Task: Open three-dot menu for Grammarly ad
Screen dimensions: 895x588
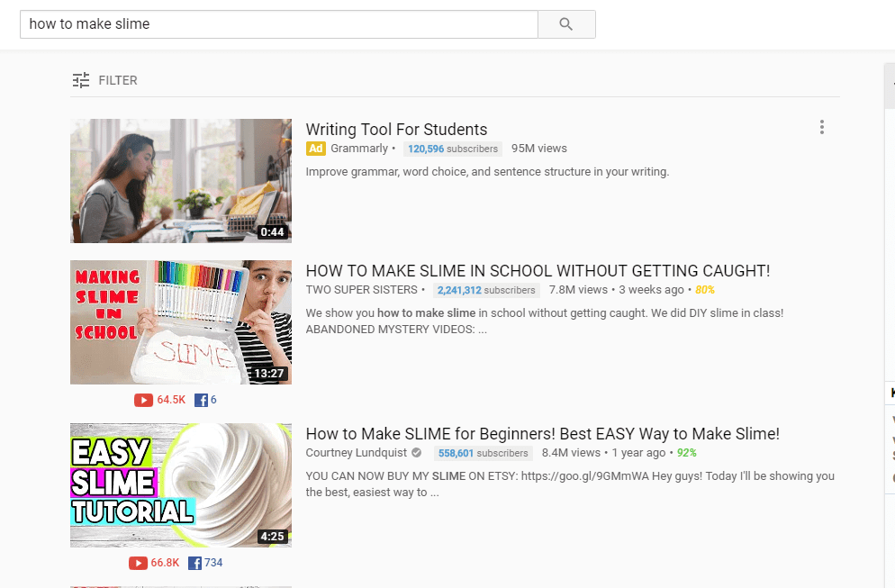Action: 822,127
